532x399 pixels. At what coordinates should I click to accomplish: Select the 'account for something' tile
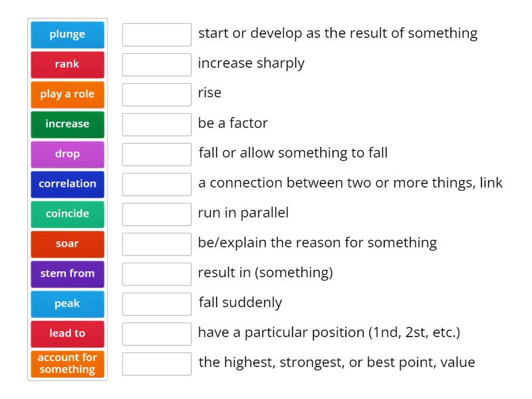tap(67, 364)
